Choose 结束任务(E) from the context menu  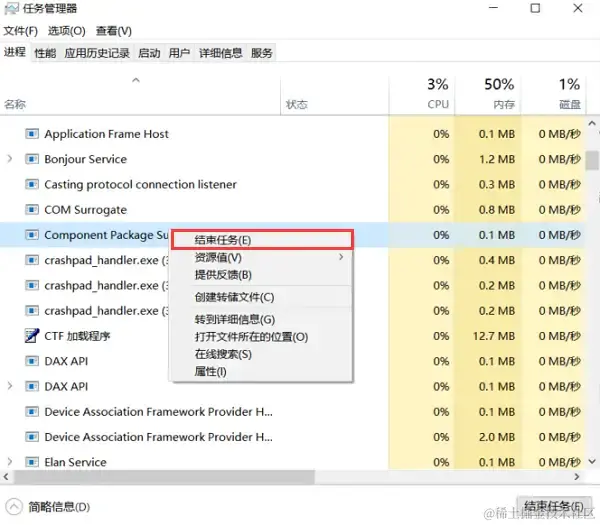point(261,240)
